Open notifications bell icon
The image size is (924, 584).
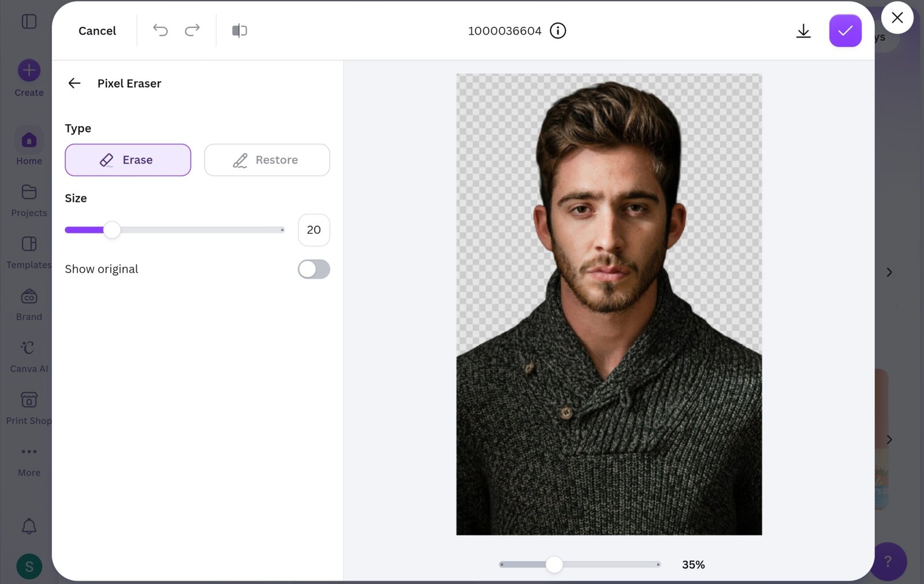[x=29, y=526]
